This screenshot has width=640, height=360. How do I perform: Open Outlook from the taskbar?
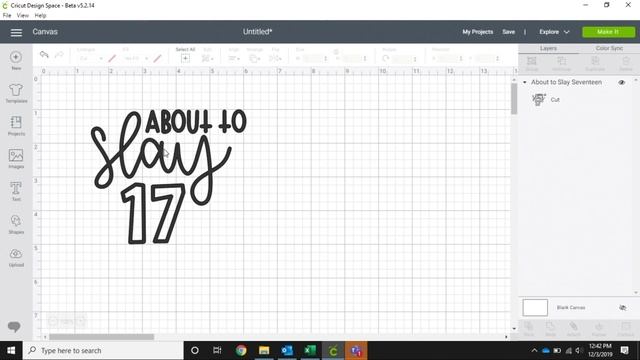287,350
